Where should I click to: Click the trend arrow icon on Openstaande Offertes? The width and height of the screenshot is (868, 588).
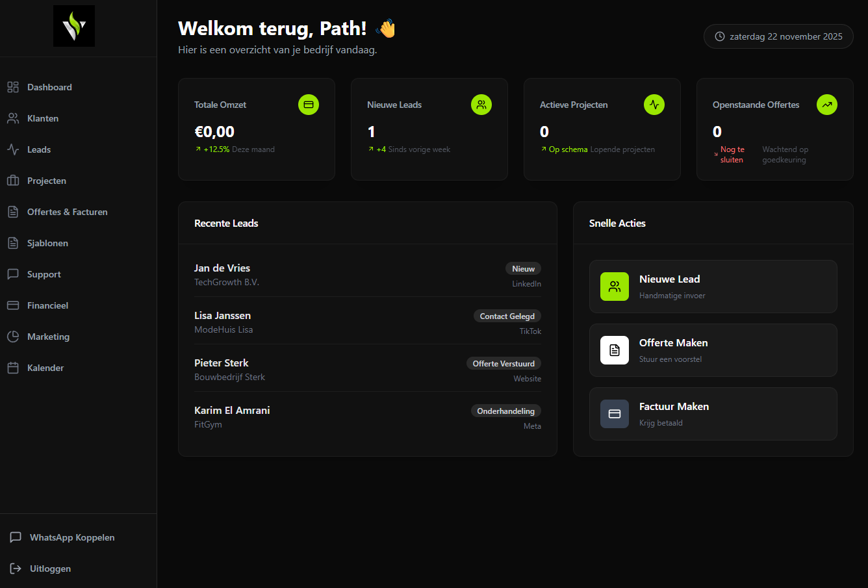(827, 105)
